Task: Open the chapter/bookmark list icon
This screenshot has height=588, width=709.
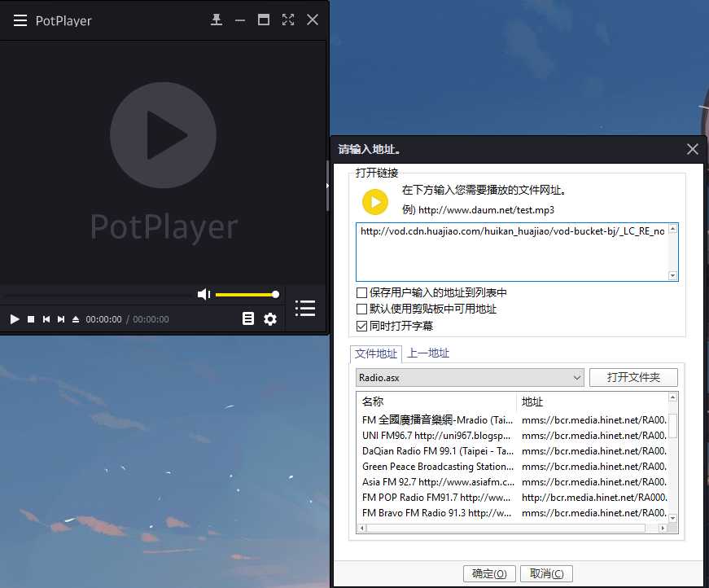Action: [x=247, y=319]
